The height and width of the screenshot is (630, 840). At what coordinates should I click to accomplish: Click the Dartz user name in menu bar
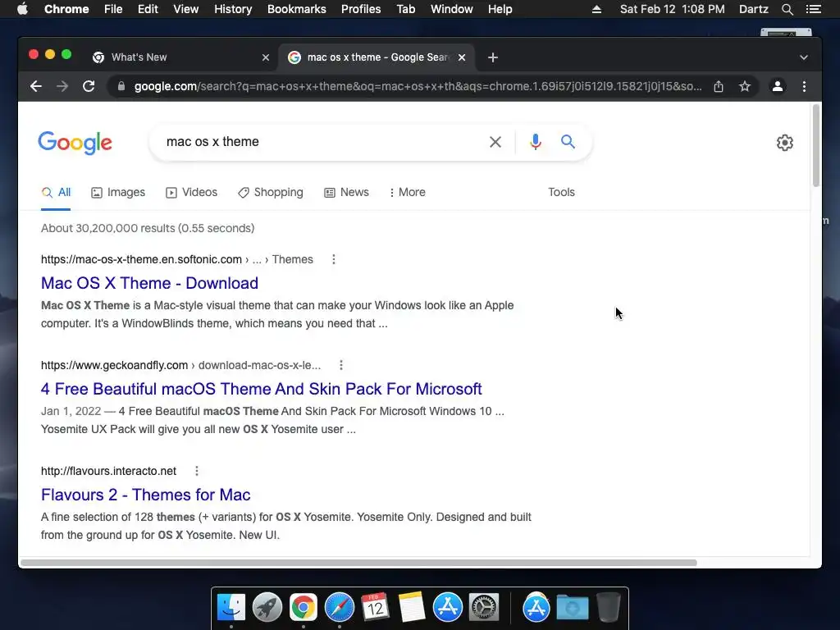753,9
